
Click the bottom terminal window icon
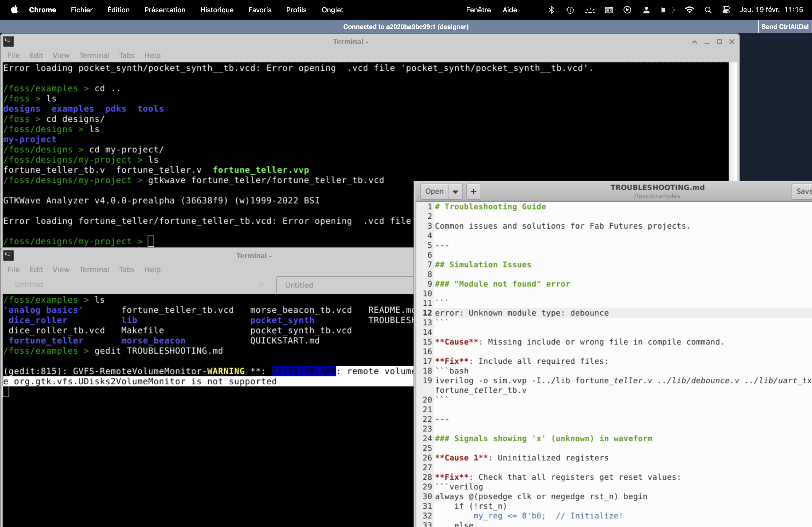9,255
